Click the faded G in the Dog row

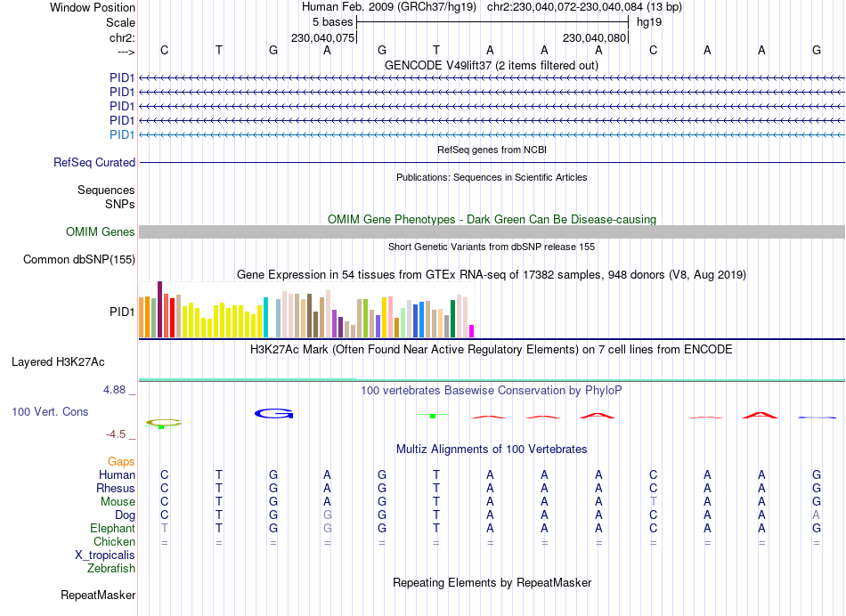327,515
